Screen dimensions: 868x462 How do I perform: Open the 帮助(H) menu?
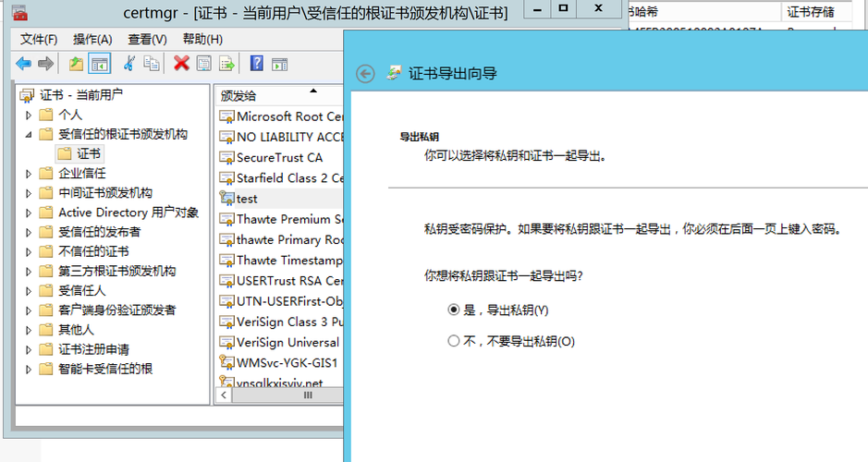tap(202, 40)
